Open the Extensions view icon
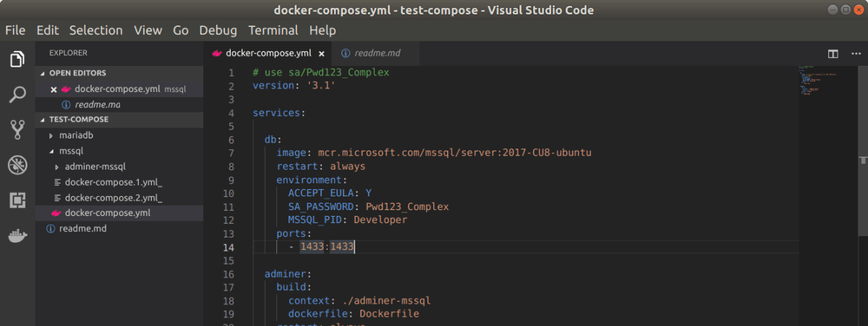Screen dimensions: 868x326 click(x=17, y=201)
